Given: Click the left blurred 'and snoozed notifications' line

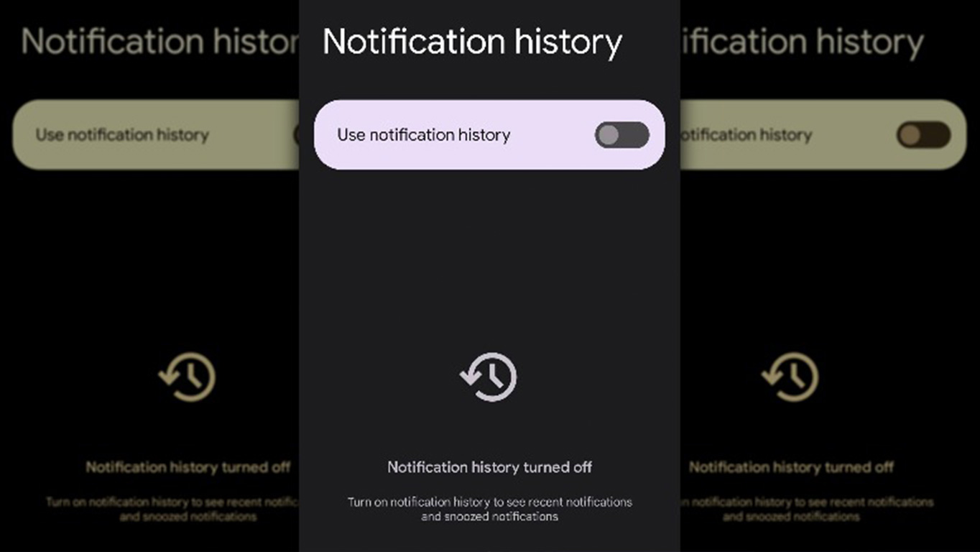Looking at the screenshot, I should (x=188, y=516).
